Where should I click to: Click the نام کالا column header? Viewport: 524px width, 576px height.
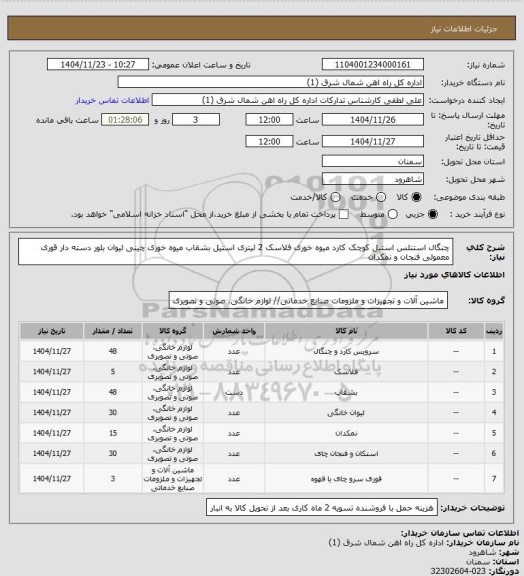click(346, 331)
